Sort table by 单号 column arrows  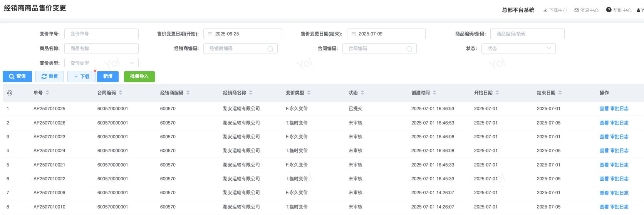click(47, 93)
